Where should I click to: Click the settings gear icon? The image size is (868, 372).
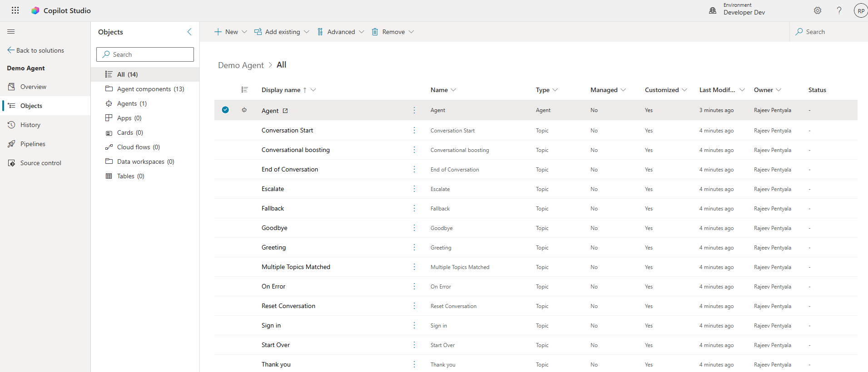click(x=818, y=10)
